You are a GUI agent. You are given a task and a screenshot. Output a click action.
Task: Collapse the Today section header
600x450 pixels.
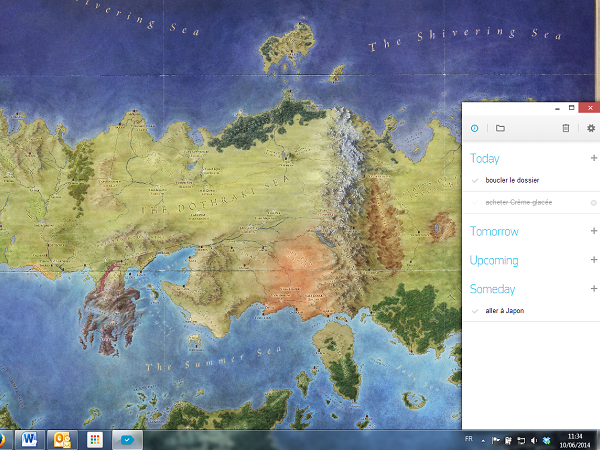click(x=485, y=158)
